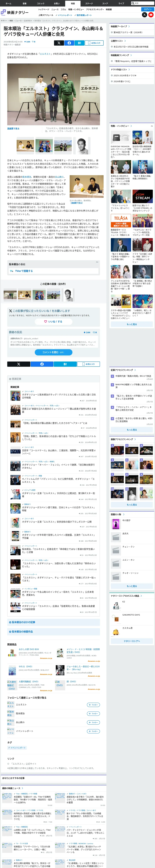This screenshot has height=868, width=155.
Task: Share to Hatena B! via bottom share bar
Action: (65, 364)
